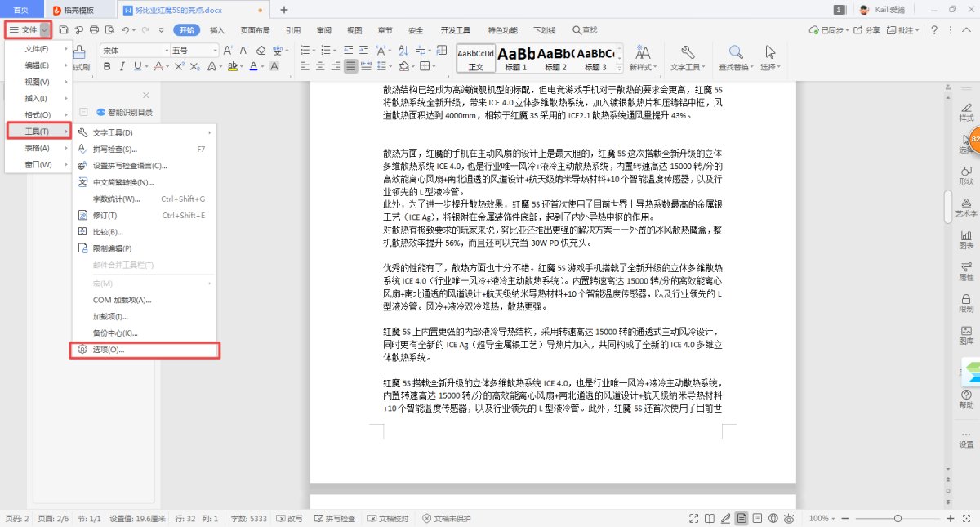Select justify text alignment
The image size is (980, 527).
click(x=350, y=66)
